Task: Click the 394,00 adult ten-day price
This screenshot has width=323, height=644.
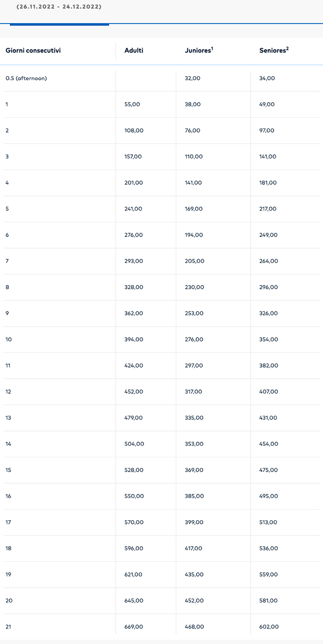Action: (x=134, y=340)
